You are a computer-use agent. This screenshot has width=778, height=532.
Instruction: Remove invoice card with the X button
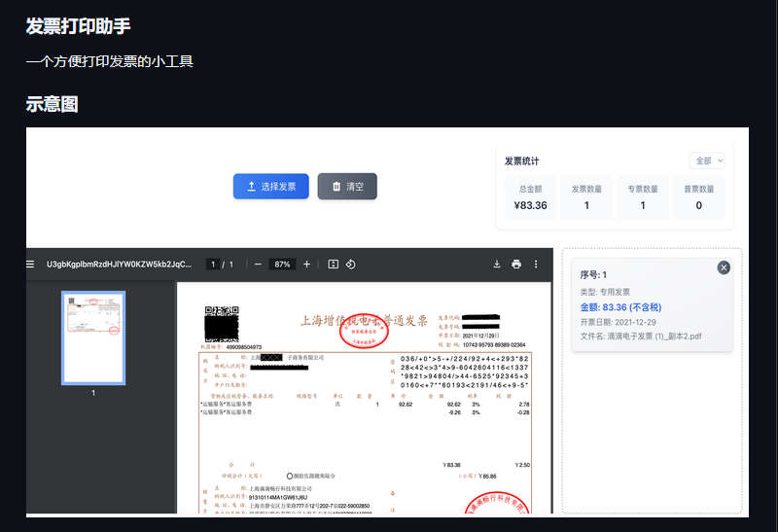tap(724, 267)
